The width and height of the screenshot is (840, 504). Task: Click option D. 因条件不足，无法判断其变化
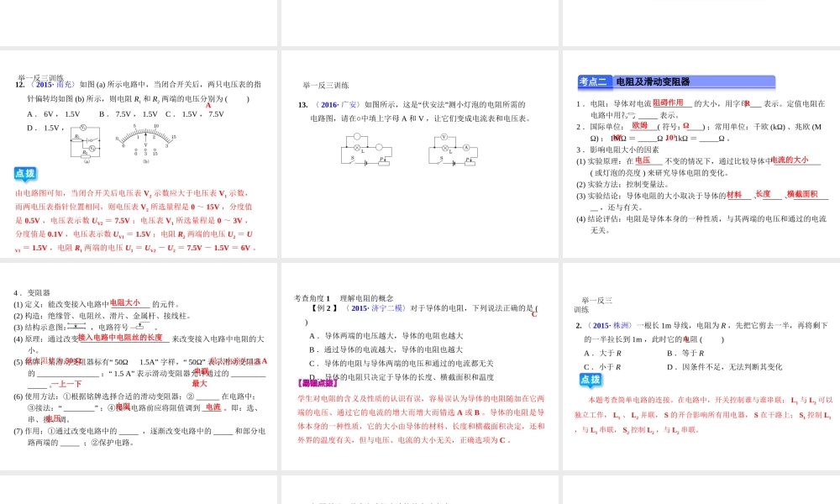coord(725,367)
